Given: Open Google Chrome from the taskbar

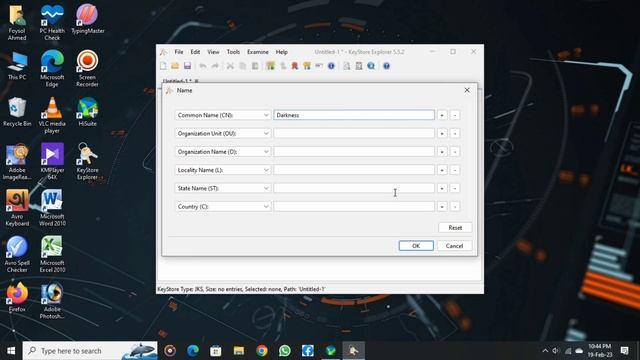Looking at the screenshot, I should 262,351.
